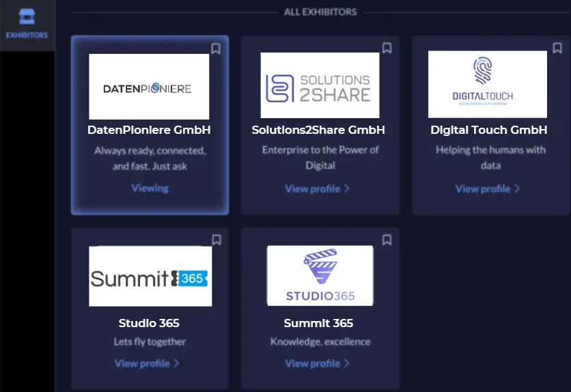Select the Digital Touch GmbH title
This screenshot has height=392, width=571.
pos(489,130)
